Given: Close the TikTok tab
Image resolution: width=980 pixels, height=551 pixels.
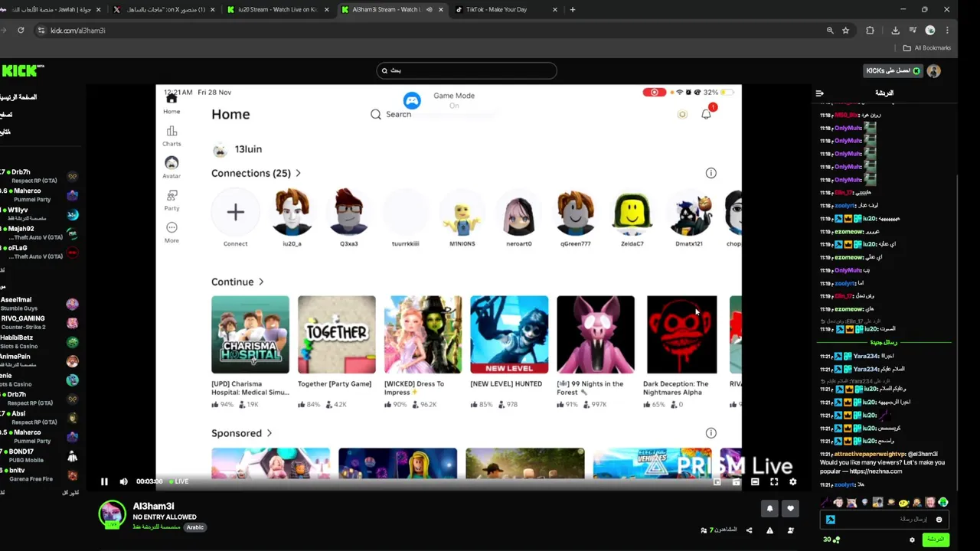Looking at the screenshot, I should click(554, 10).
